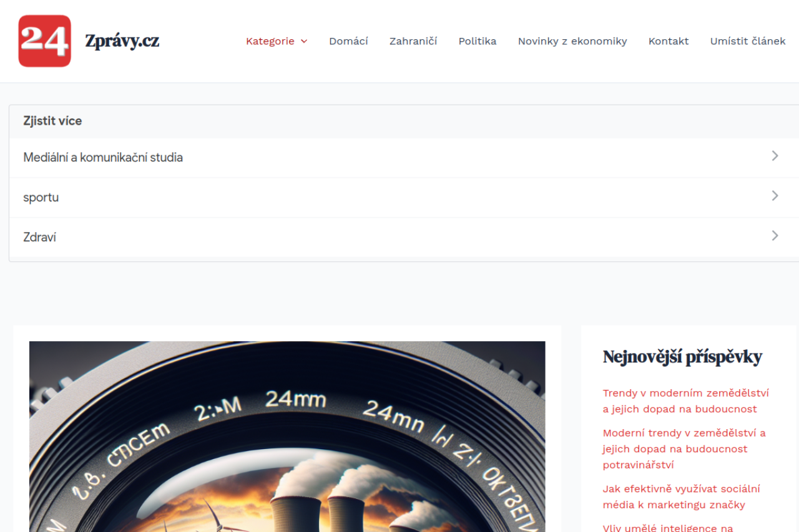The height and width of the screenshot is (532, 799).
Task: Click the arrow next to sportu
Action: click(775, 196)
